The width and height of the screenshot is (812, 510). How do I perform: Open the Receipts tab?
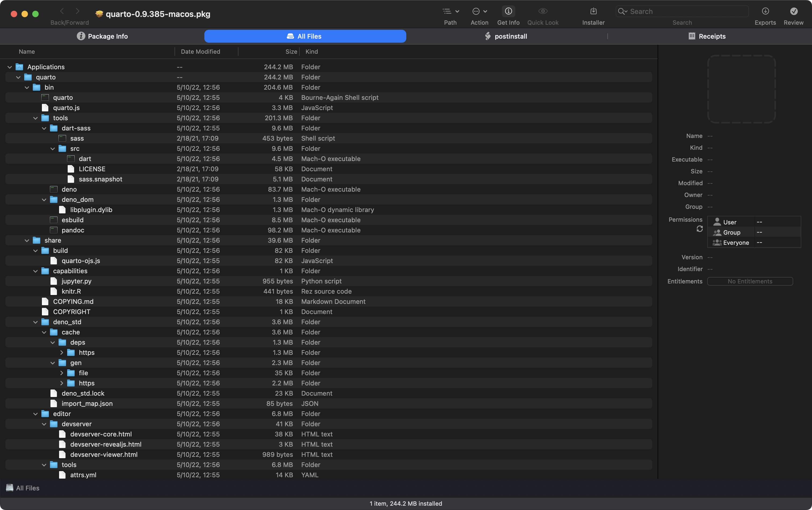click(x=707, y=37)
